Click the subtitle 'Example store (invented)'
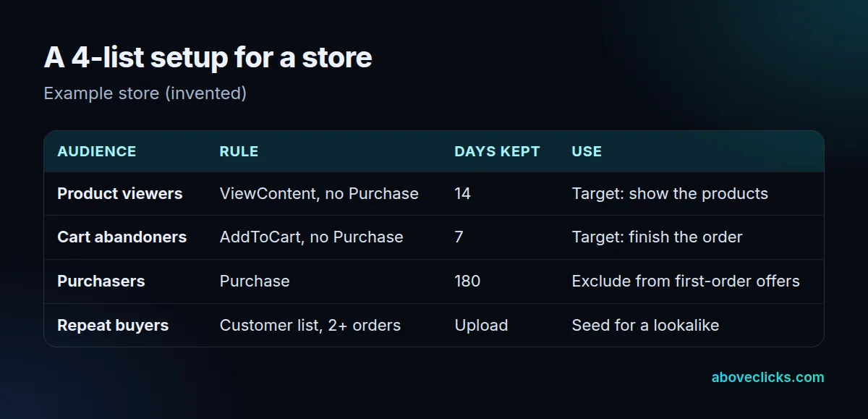The width and height of the screenshot is (868, 419). click(x=145, y=93)
